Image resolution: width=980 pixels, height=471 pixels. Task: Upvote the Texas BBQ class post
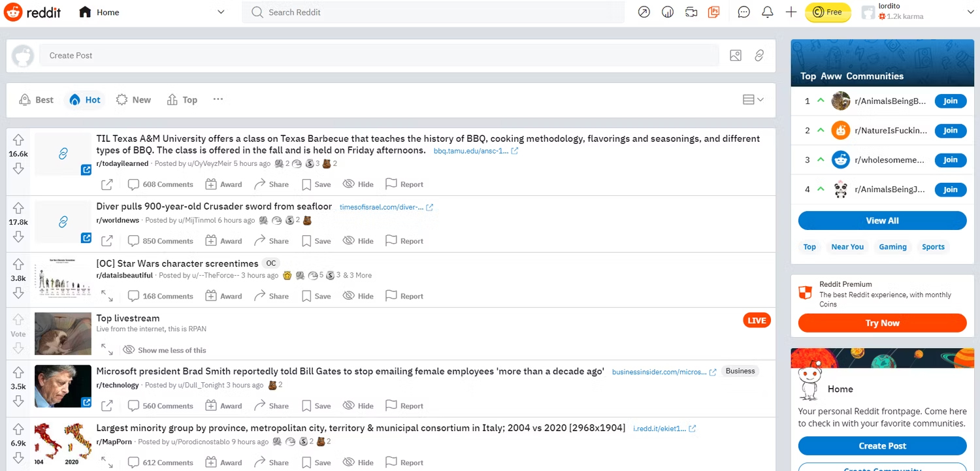coord(18,138)
